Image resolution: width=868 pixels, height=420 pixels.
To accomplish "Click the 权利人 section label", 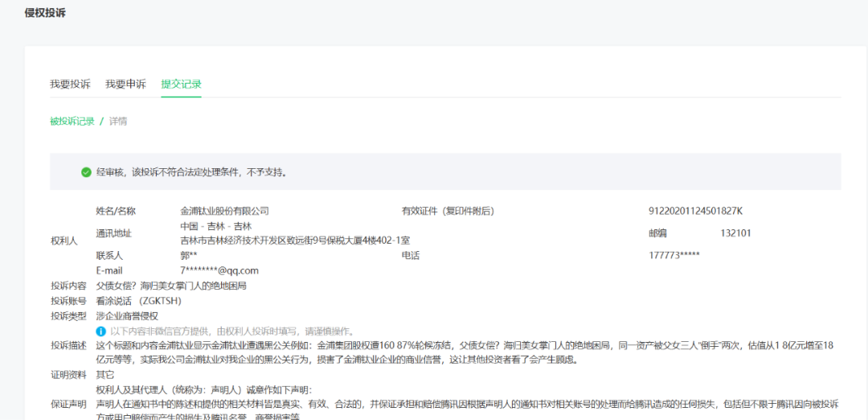I will 63,241.
